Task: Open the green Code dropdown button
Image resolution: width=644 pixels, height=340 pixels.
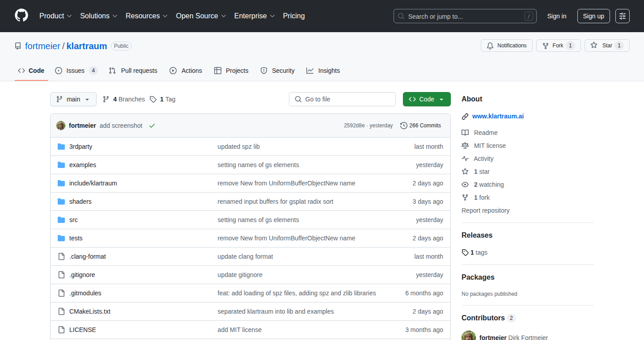Action: (427, 99)
